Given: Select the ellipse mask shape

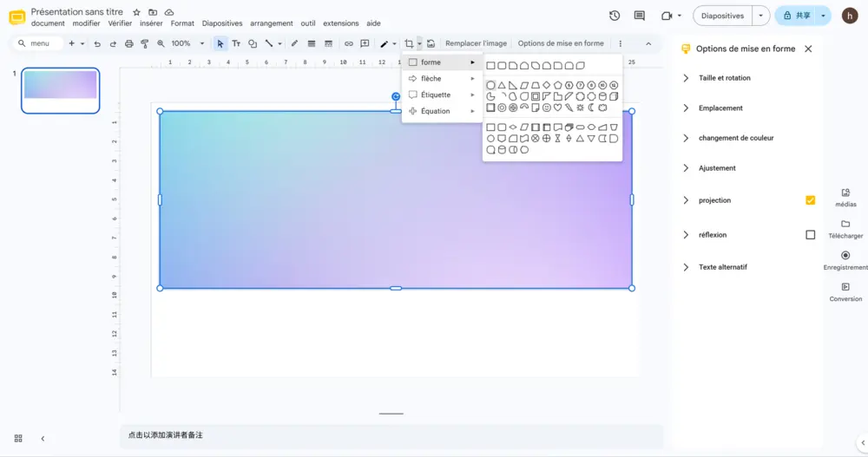Looking at the screenshot, I should tap(490, 85).
